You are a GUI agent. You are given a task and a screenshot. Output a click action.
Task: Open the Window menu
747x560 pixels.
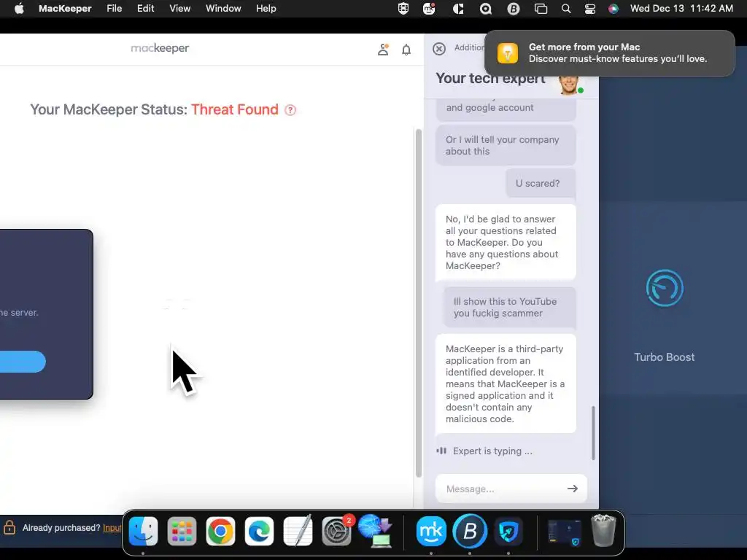tap(223, 9)
